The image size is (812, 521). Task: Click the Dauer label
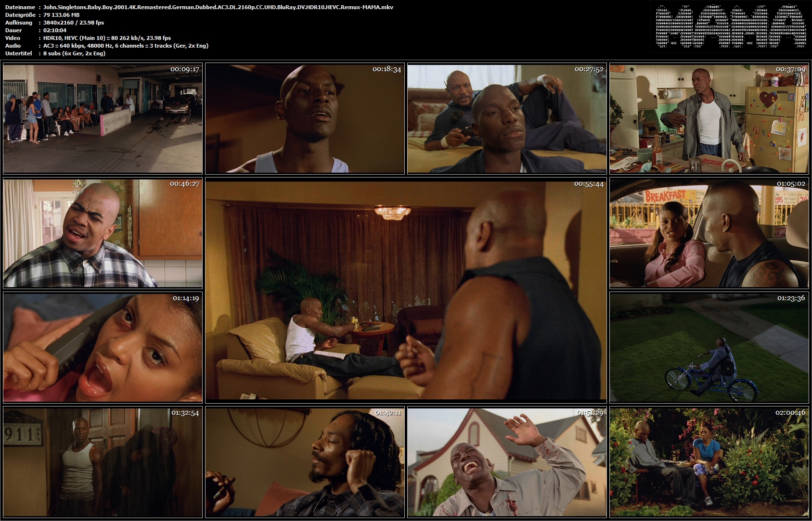[13, 30]
